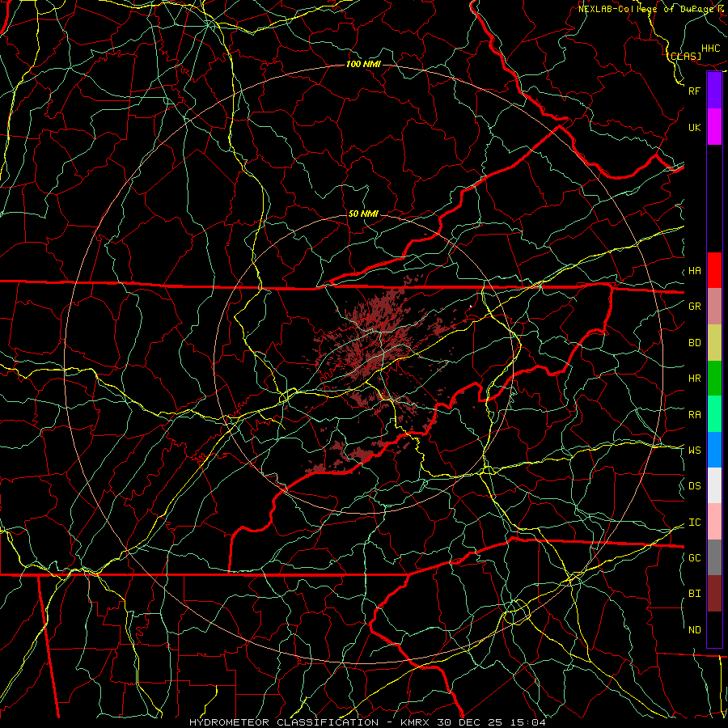Click the Hydrometeor Classification KMRX timestamp caption

tap(367, 722)
